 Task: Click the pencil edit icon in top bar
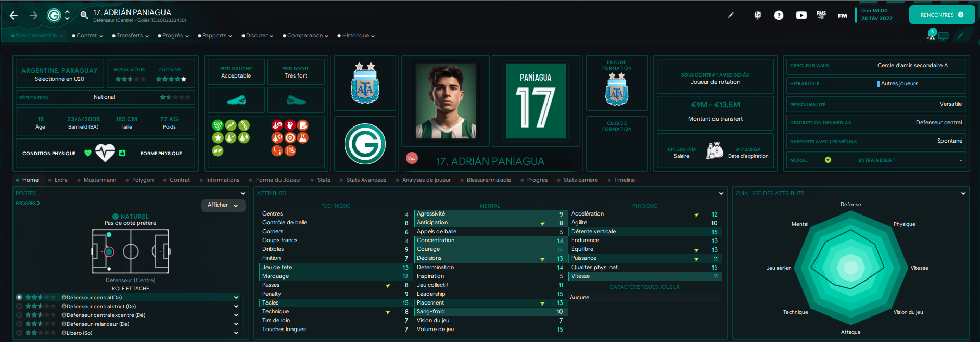coord(731,15)
